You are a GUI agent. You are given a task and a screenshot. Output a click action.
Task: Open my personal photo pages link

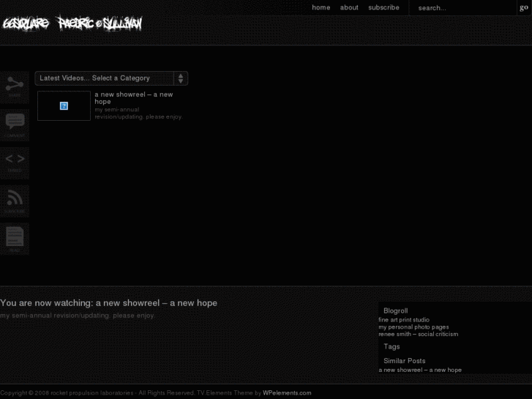coord(413,327)
